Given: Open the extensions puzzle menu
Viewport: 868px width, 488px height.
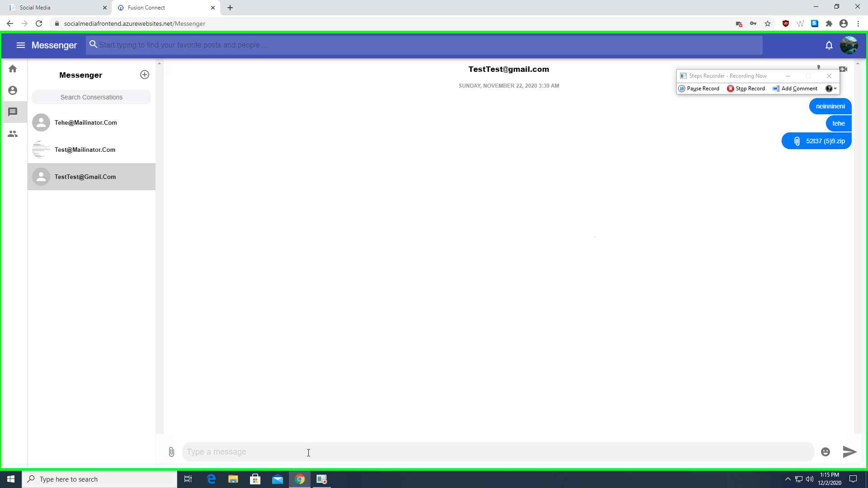Looking at the screenshot, I should click(829, 23).
